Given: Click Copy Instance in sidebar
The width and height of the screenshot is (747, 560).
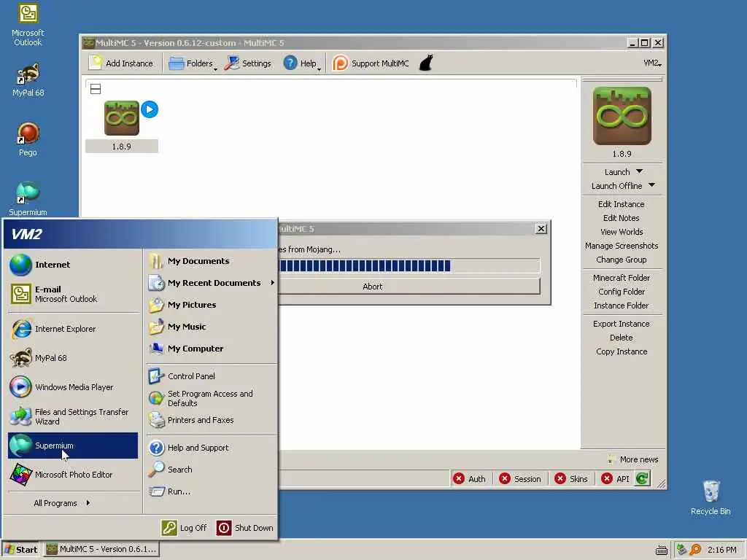Looking at the screenshot, I should click(x=622, y=351).
